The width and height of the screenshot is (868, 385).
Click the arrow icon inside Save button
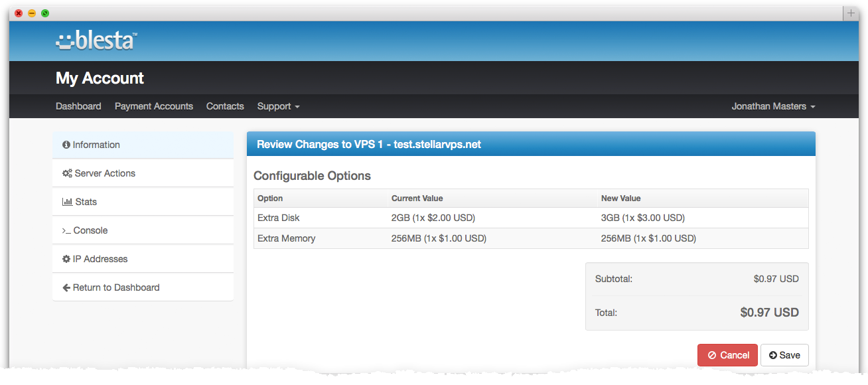click(772, 354)
